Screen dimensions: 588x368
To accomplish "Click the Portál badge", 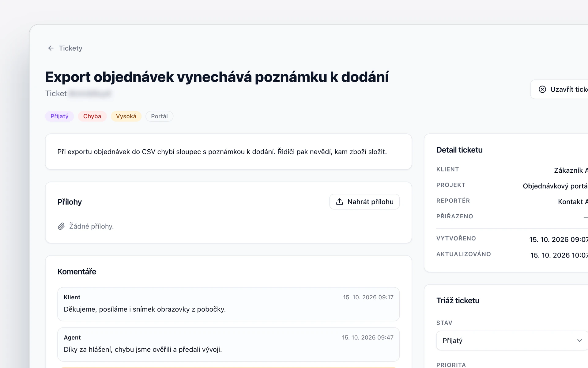I will point(159,116).
